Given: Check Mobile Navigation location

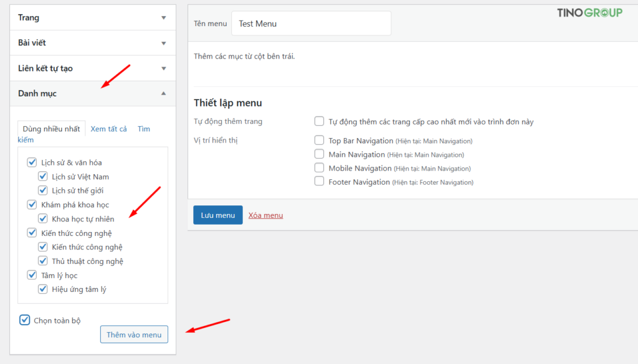Looking at the screenshot, I should click(x=319, y=168).
